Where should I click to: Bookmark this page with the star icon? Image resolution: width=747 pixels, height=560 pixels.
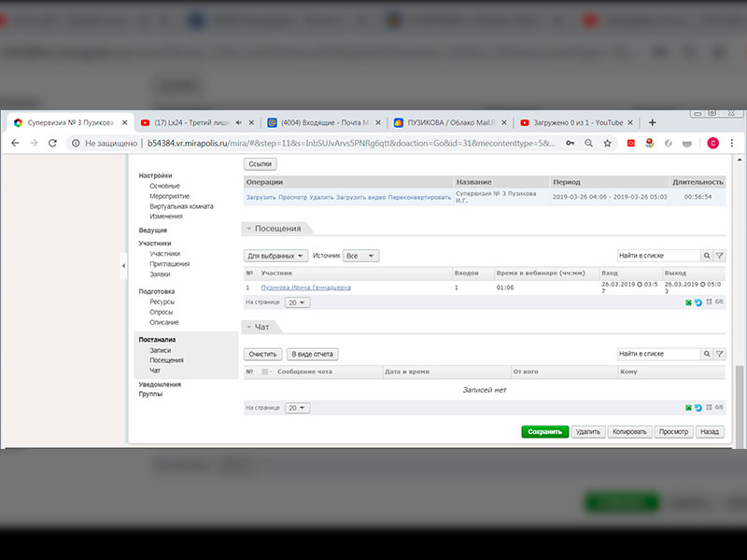coord(608,143)
